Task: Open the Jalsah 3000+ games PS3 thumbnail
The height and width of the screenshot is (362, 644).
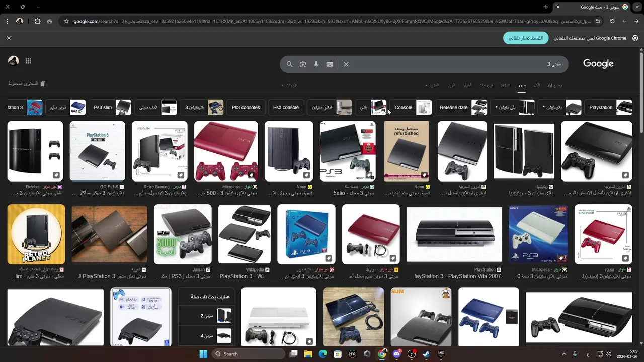Action: pyautogui.click(x=183, y=234)
